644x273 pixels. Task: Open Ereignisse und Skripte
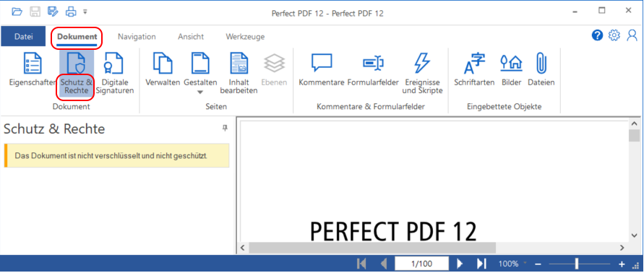pyautogui.click(x=422, y=74)
